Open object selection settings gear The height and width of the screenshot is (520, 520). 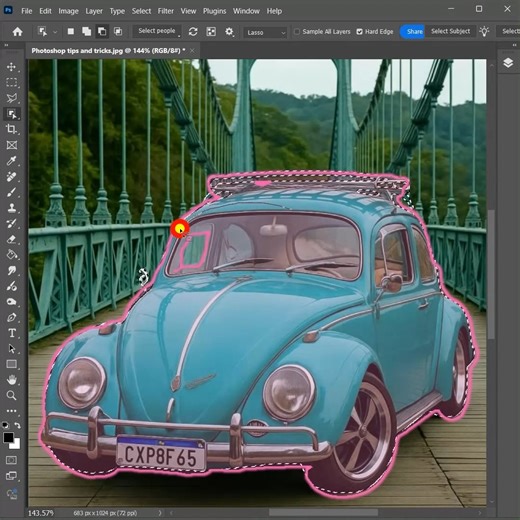click(229, 32)
